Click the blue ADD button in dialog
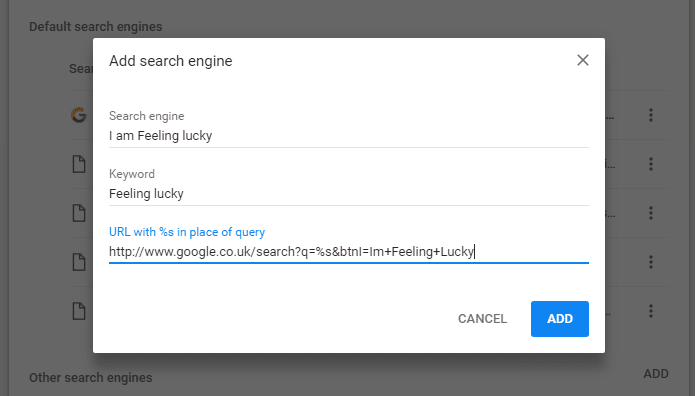Image resolution: width=695 pixels, height=396 pixels. 559,319
